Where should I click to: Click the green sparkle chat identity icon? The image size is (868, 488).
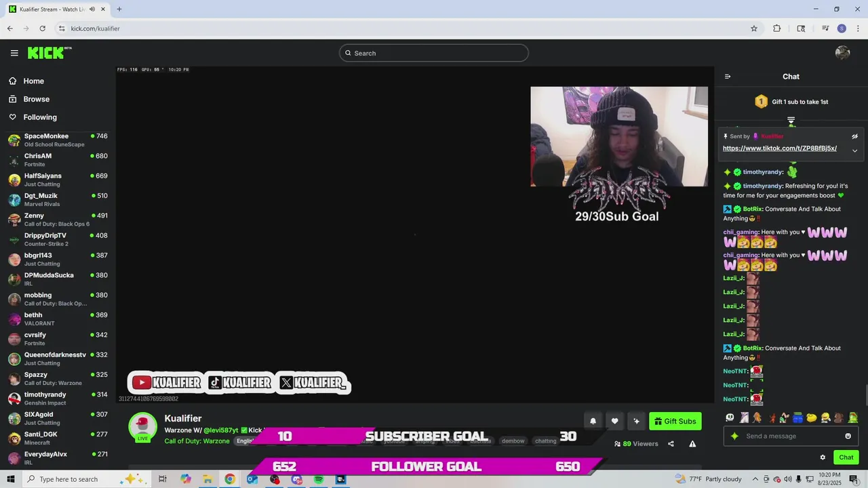[734, 436]
